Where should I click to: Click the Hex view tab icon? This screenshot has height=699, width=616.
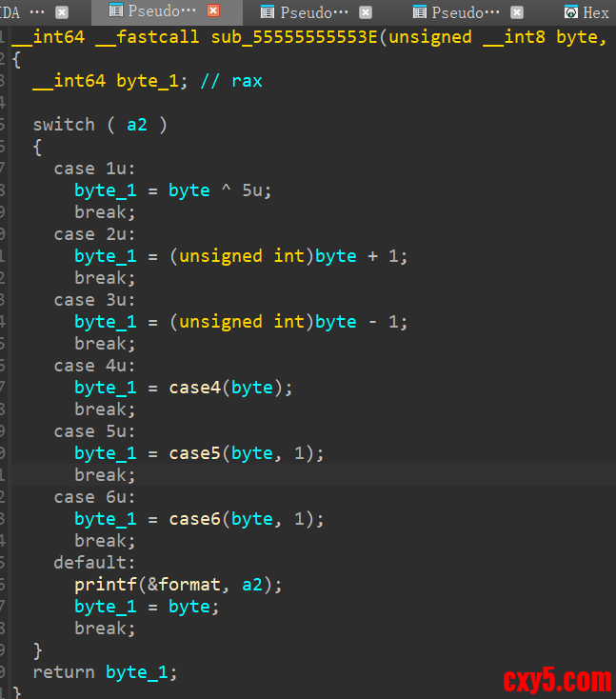[570, 12]
